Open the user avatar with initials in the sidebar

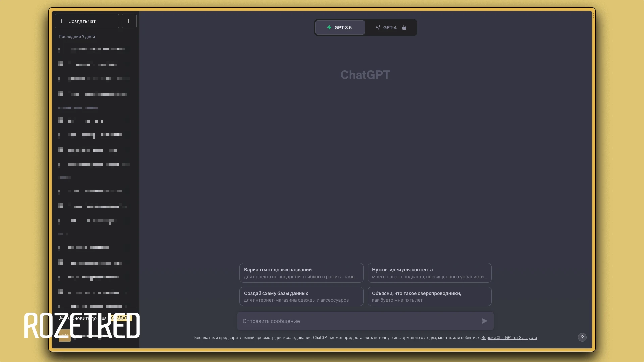tap(65, 336)
